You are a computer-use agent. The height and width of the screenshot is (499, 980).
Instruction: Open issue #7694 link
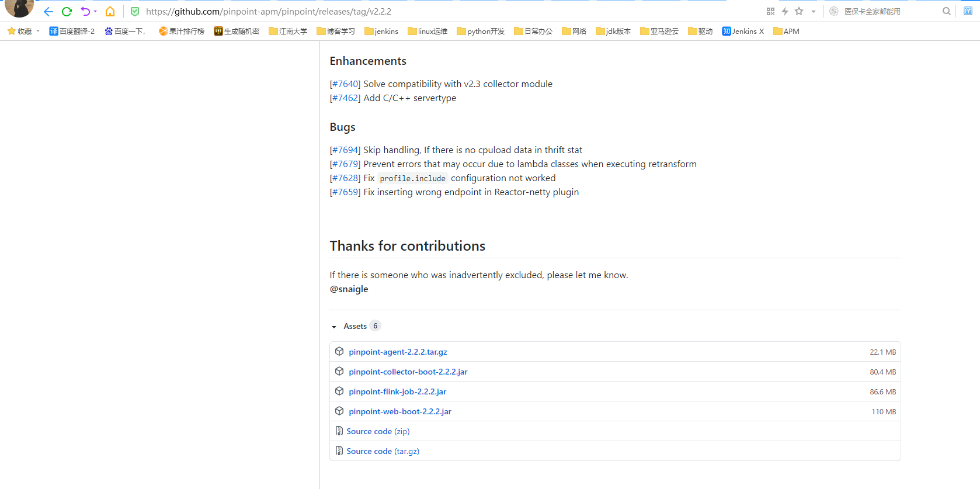(x=345, y=150)
